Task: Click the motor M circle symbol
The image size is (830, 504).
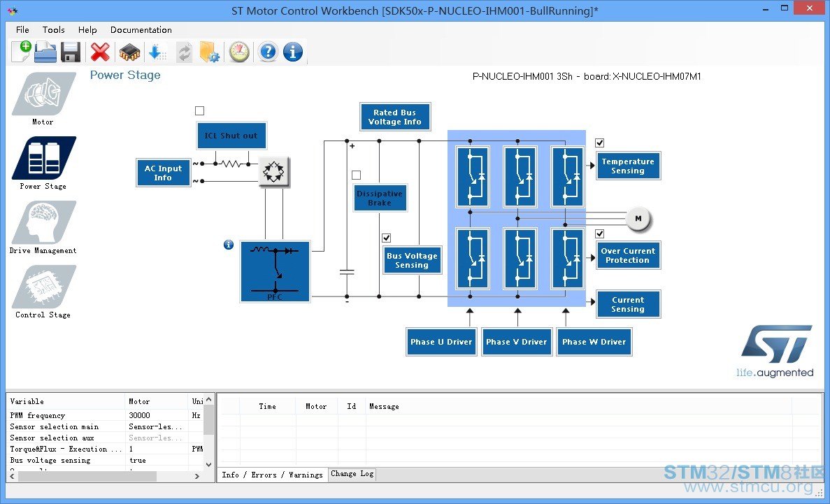Action: tap(638, 219)
